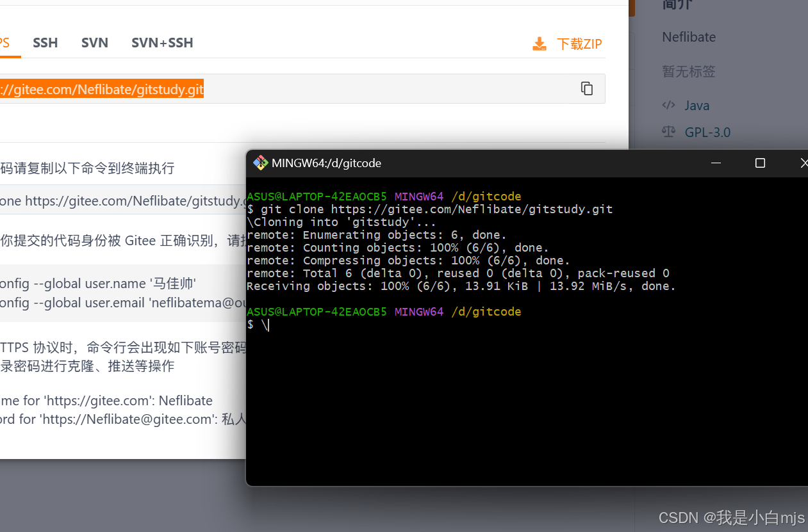Open the Java language link in sidebar
Screen dimensions: 808x532
[x=697, y=106]
